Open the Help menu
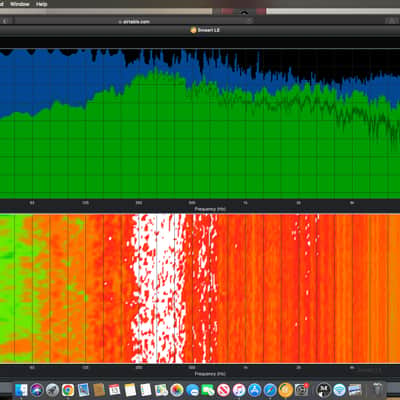 pos(41,4)
